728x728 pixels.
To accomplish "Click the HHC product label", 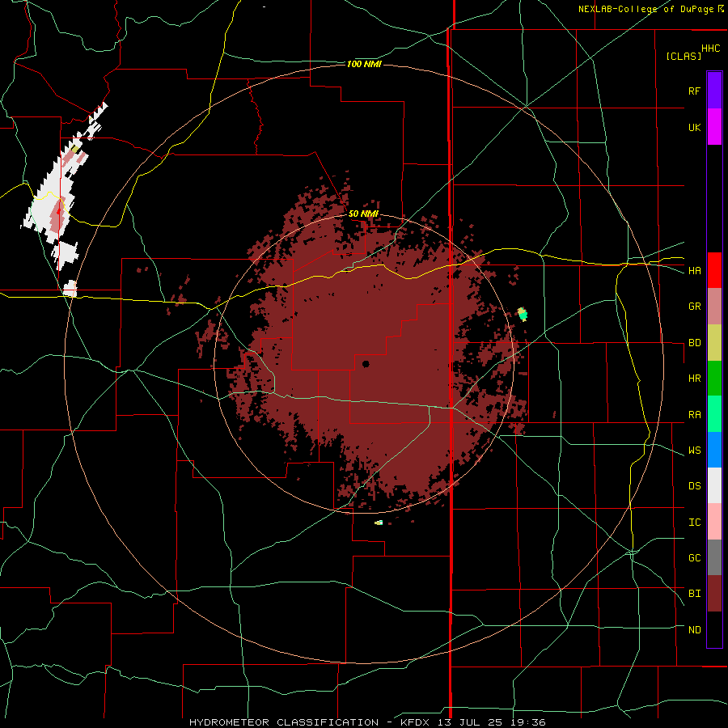I will [711, 49].
